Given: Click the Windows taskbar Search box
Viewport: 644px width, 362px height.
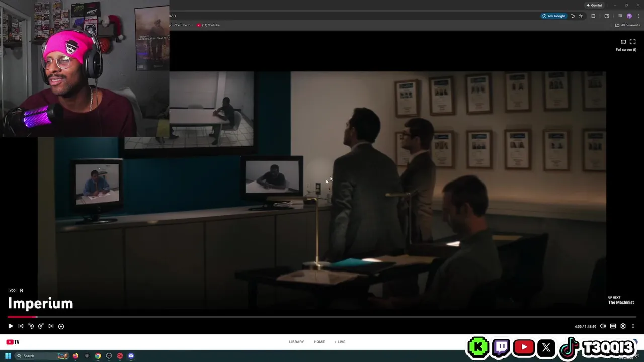Looking at the screenshot, I should (42, 356).
